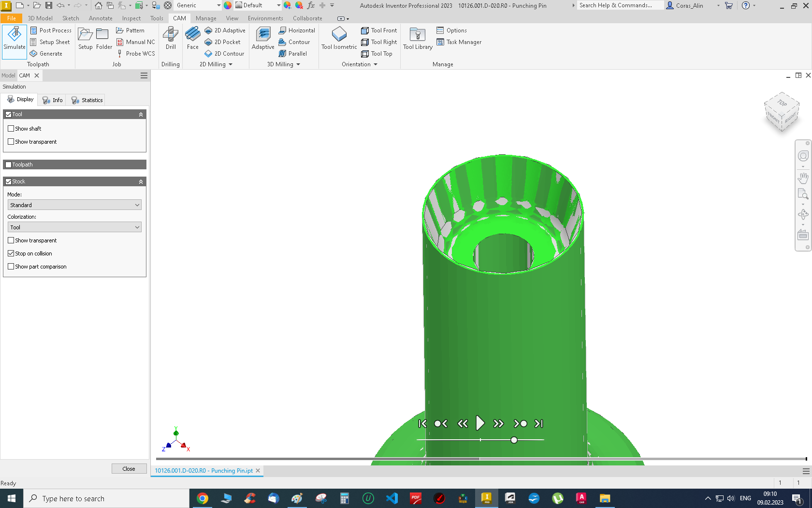Screen dimensions: 812x508
Task: Disable Stop on collision
Action: tap(11, 253)
